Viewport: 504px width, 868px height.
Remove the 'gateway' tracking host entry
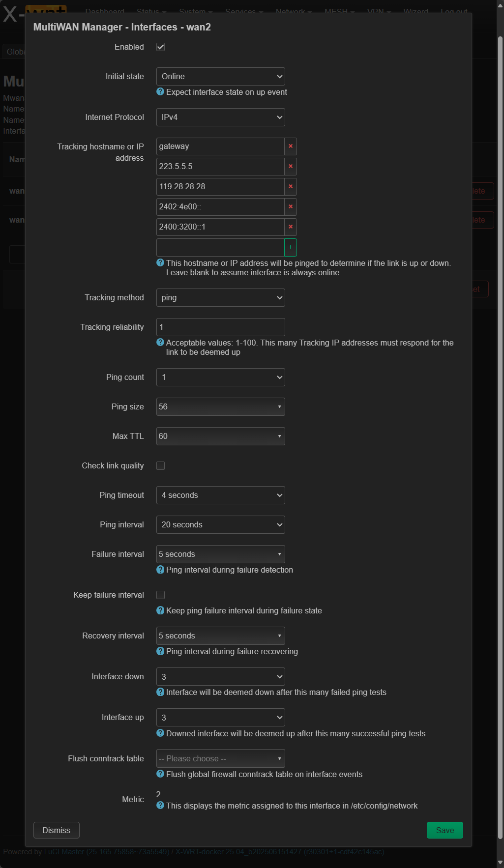coord(291,146)
